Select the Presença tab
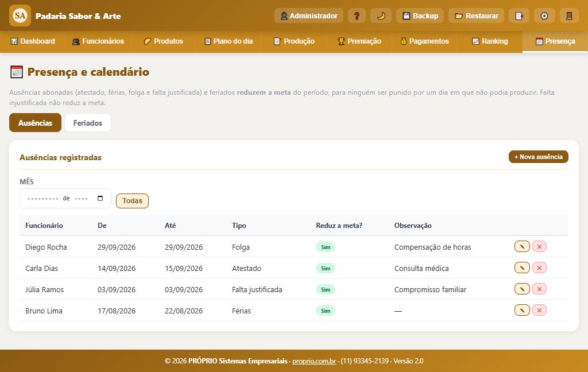The width and height of the screenshot is (588, 372). [x=555, y=41]
